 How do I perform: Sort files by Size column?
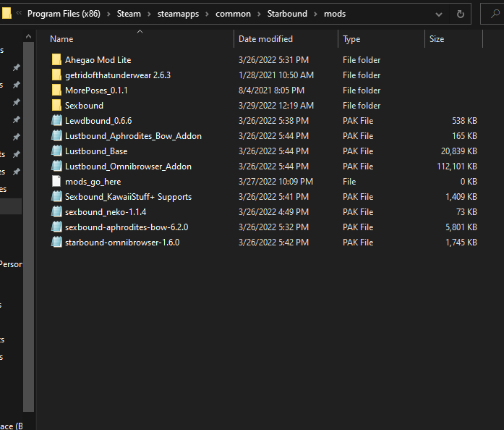point(437,39)
